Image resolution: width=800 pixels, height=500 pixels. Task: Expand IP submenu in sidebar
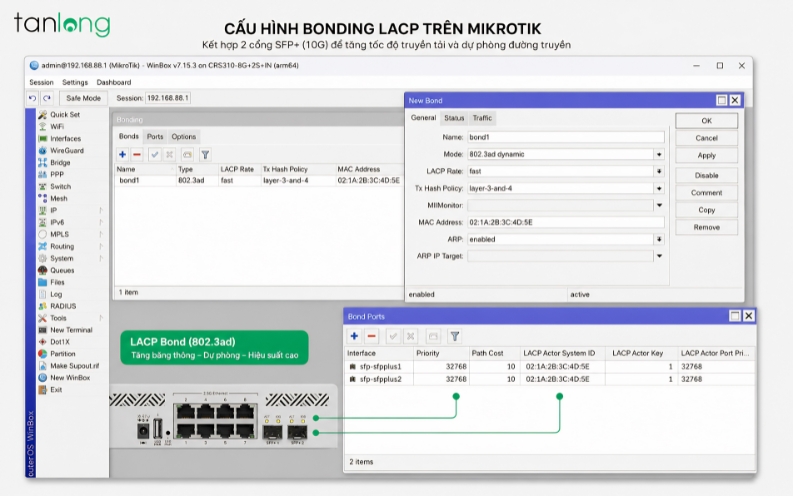[102, 212]
